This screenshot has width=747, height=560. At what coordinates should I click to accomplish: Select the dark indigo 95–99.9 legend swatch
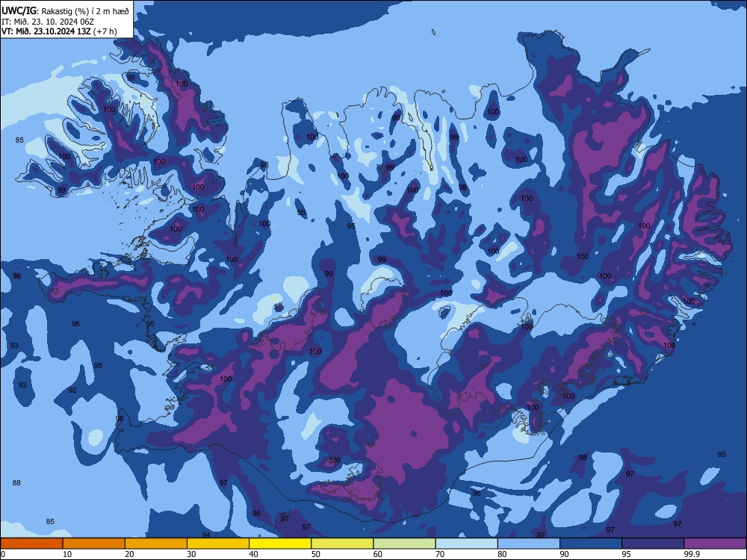[x=653, y=544]
